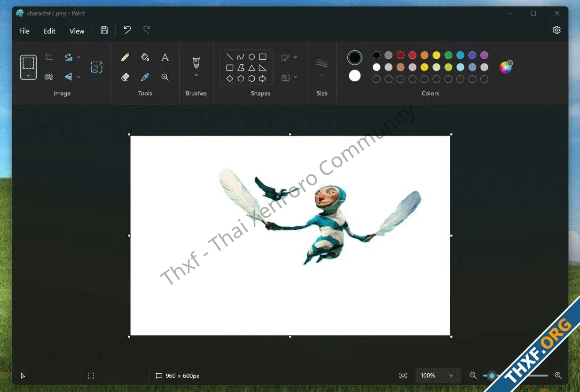Image resolution: width=580 pixels, height=392 pixels.
Task: Expand Flip options dropdown
Action: [78, 77]
